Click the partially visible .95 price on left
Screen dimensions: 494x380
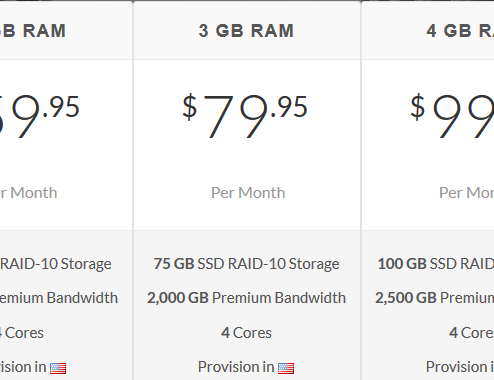pos(39,115)
